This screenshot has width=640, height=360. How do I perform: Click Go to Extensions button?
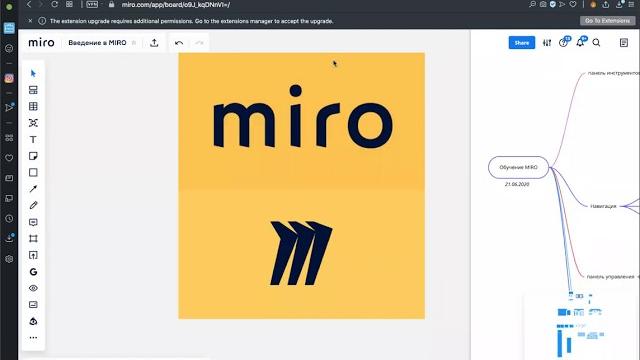(607, 20)
